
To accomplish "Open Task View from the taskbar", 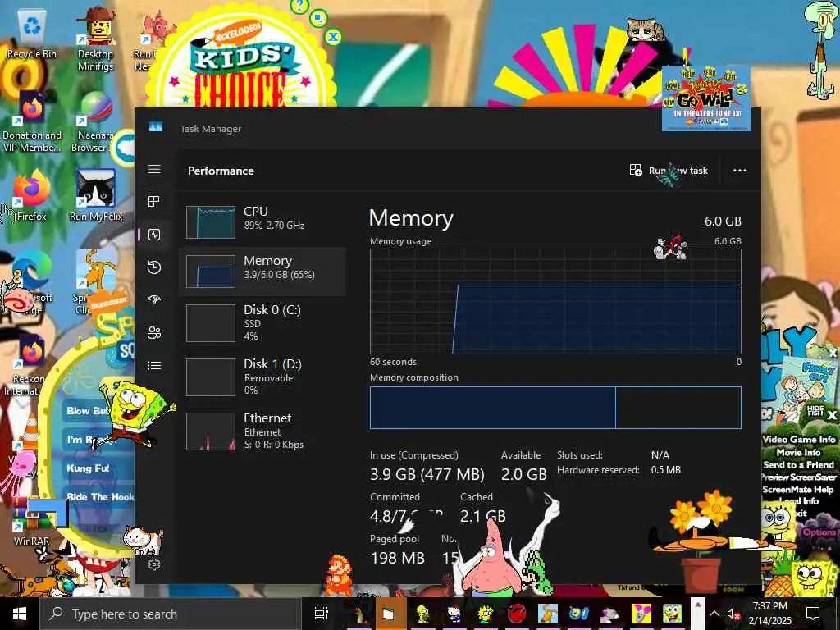I will (x=321, y=614).
